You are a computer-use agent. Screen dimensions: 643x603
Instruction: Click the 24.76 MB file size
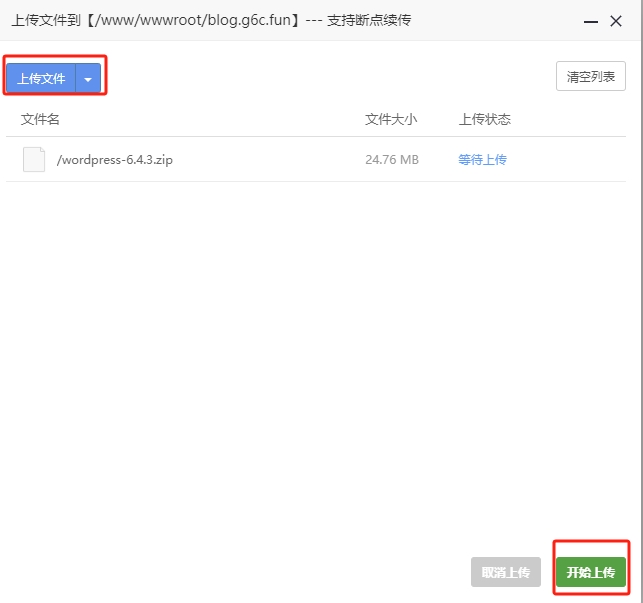point(392,159)
